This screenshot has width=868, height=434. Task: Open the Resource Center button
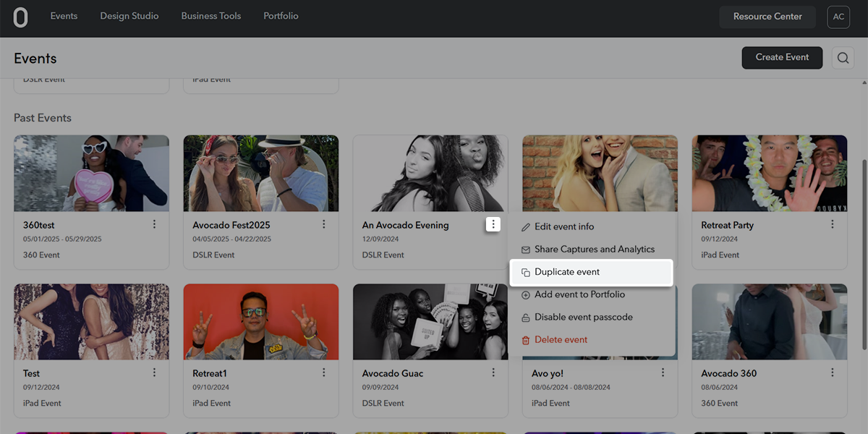click(767, 17)
